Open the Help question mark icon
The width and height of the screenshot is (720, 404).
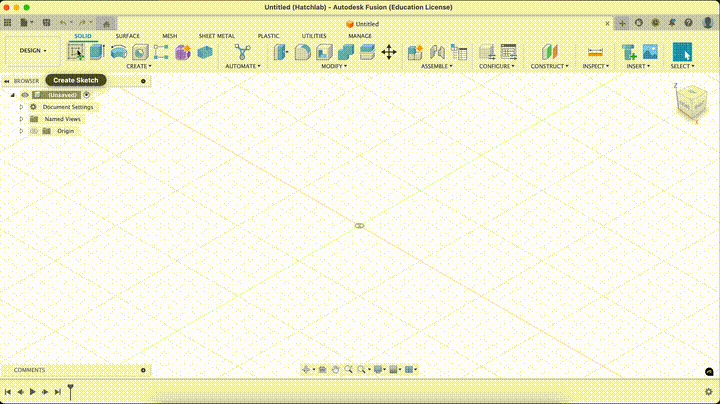click(688, 22)
